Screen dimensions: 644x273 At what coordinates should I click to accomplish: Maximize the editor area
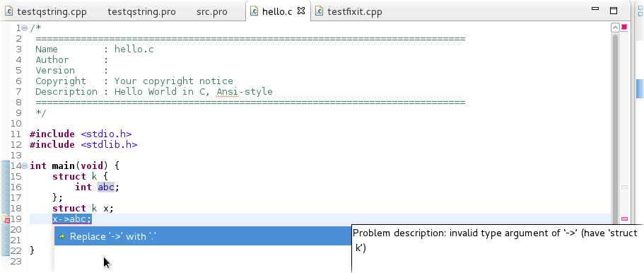[613, 11]
